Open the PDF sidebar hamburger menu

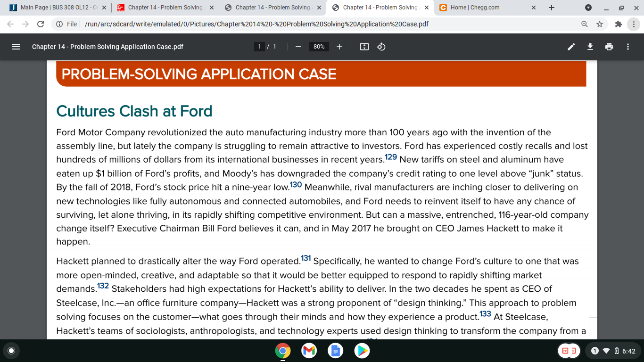pos(16,47)
